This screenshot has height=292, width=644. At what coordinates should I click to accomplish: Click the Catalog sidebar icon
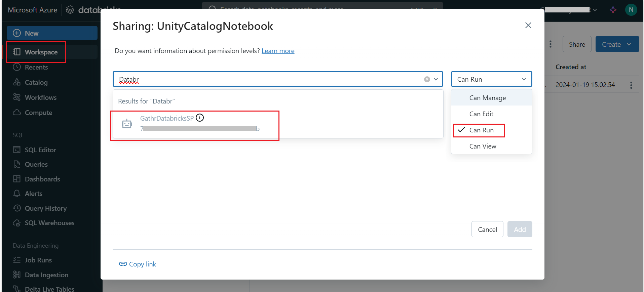point(17,82)
